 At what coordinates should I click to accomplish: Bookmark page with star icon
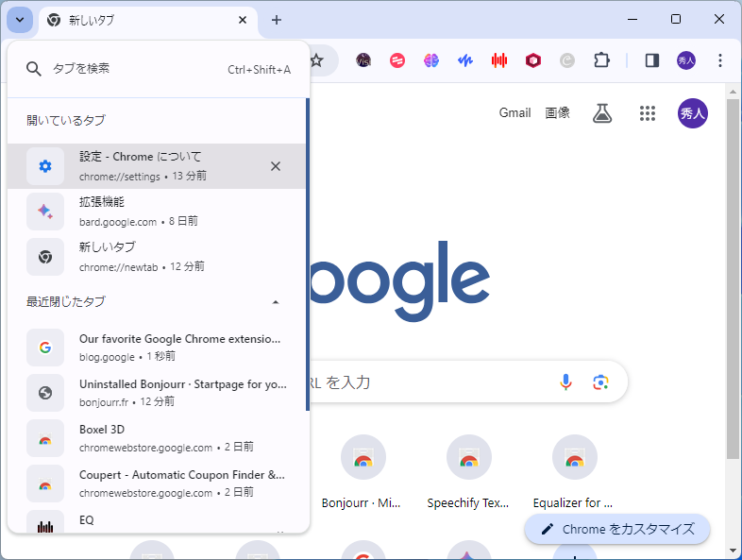point(316,60)
